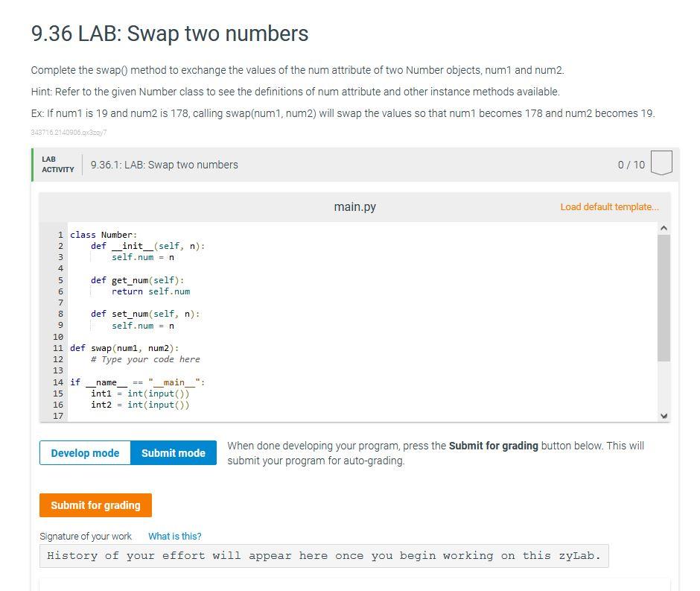The image size is (700, 591).
Task: Click the History of your effort signature box
Action: tap(324, 555)
